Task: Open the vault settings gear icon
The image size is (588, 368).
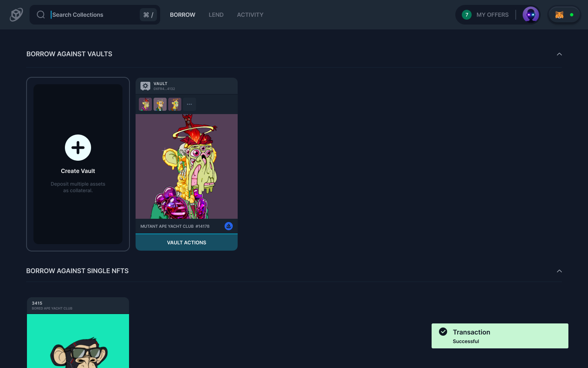Action: point(145,86)
